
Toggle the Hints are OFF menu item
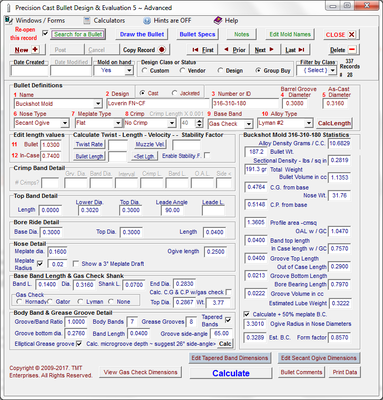167,21
